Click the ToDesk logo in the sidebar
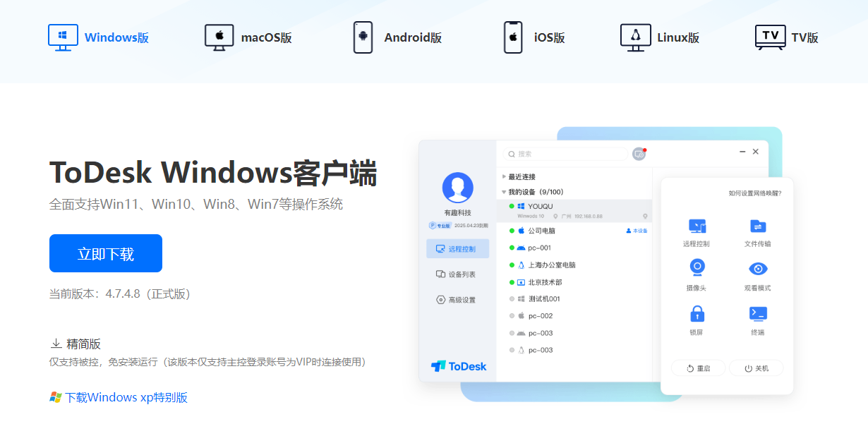Viewport: 868px width, 424px height. [459, 366]
